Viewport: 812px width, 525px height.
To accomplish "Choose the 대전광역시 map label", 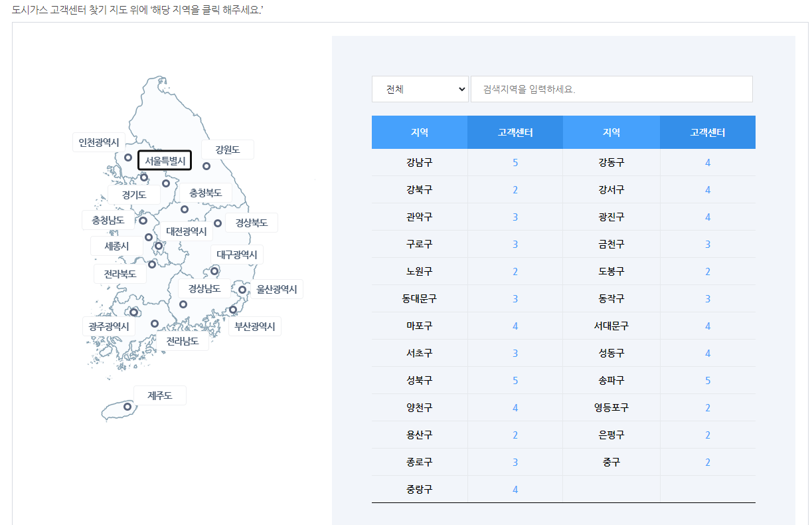I will coord(187,231).
